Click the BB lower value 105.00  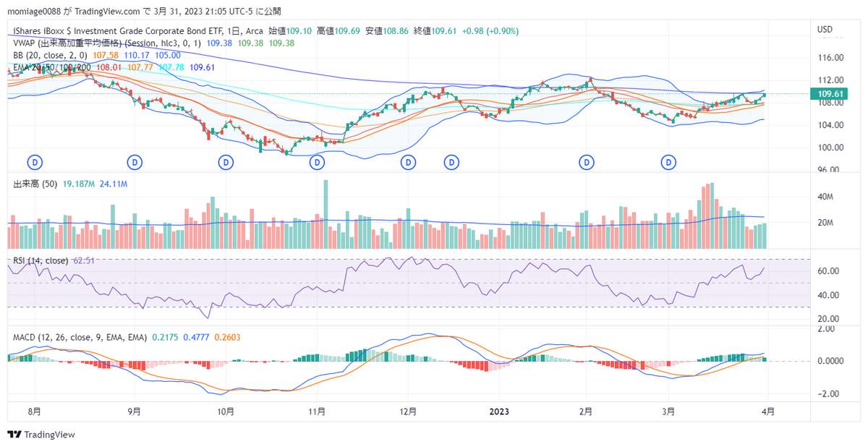pyautogui.click(x=168, y=55)
